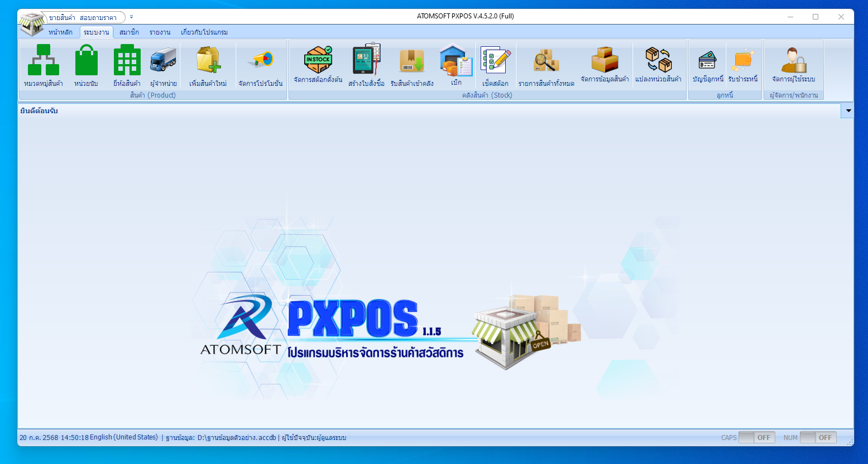Open จัดการโปรโมชั่น megaphone promotion icon
The height and width of the screenshot is (464, 868).
point(260,61)
